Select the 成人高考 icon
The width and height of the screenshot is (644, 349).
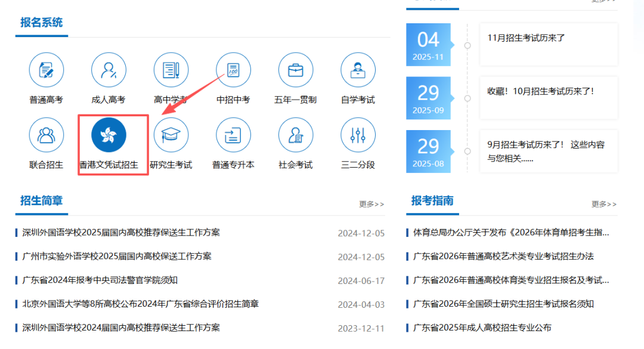[x=109, y=70]
